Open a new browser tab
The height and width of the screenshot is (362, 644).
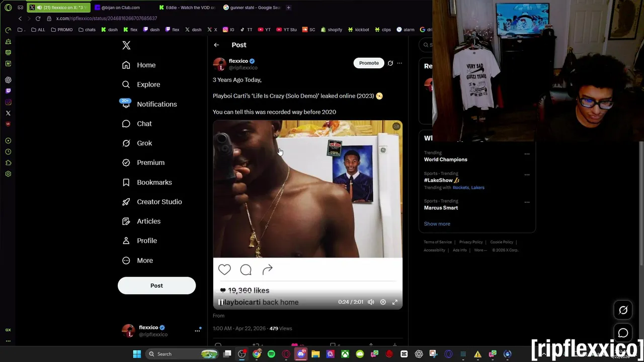pos(288,8)
